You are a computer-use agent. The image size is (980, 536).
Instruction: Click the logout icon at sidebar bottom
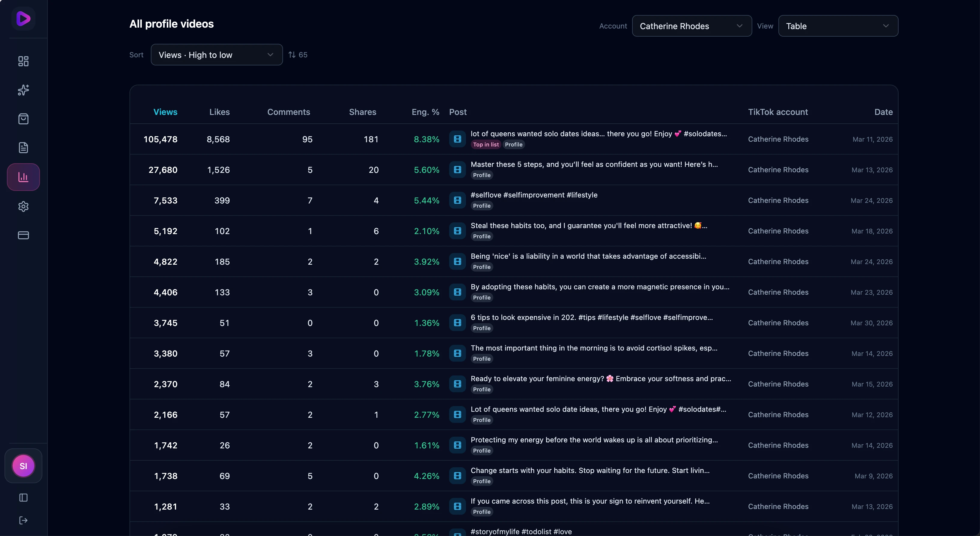[x=23, y=520]
